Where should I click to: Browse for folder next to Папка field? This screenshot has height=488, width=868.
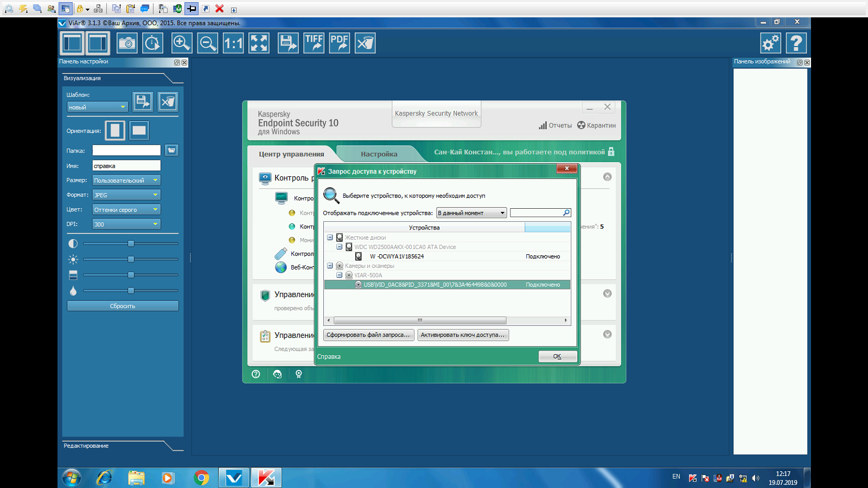[x=171, y=150]
